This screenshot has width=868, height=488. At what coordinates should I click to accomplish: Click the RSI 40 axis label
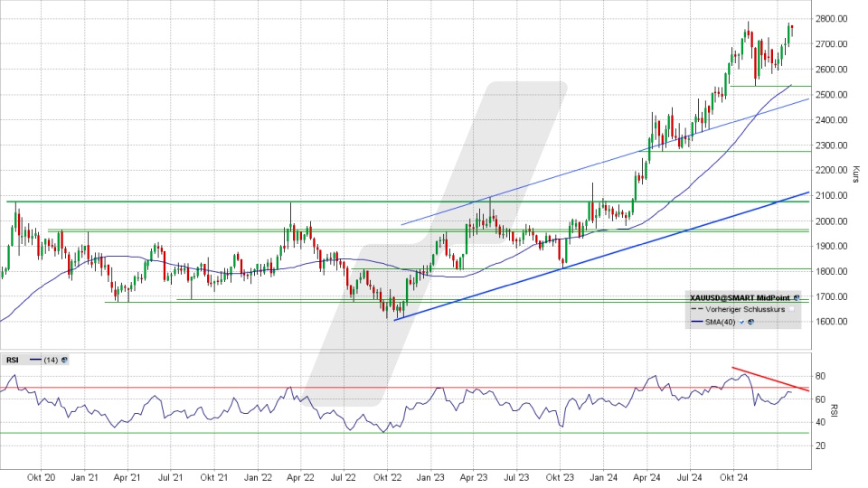pos(820,423)
